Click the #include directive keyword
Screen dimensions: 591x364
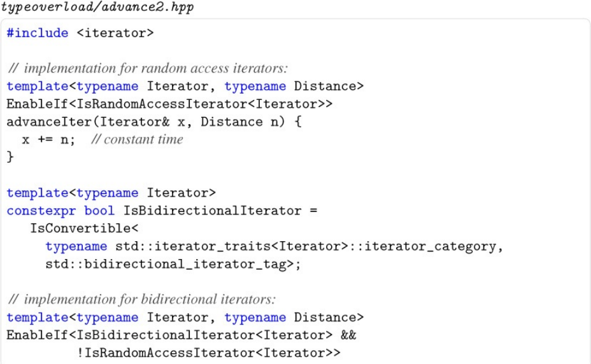click(38, 33)
